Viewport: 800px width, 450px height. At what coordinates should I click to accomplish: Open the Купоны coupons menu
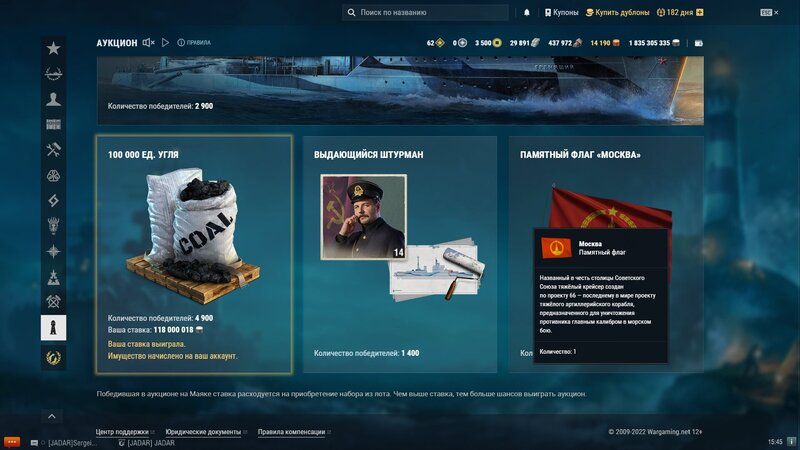pyautogui.click(x=561, y=13)
